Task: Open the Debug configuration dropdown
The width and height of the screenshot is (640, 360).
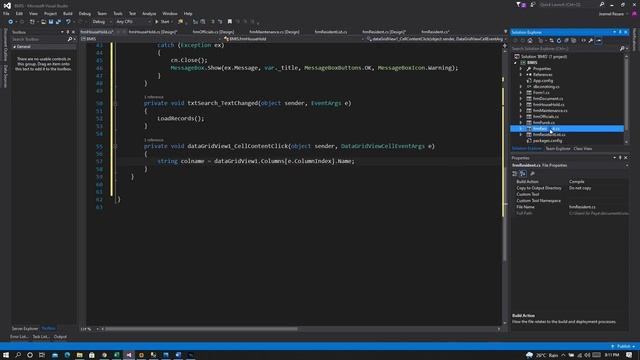Action: coord(101,22)
